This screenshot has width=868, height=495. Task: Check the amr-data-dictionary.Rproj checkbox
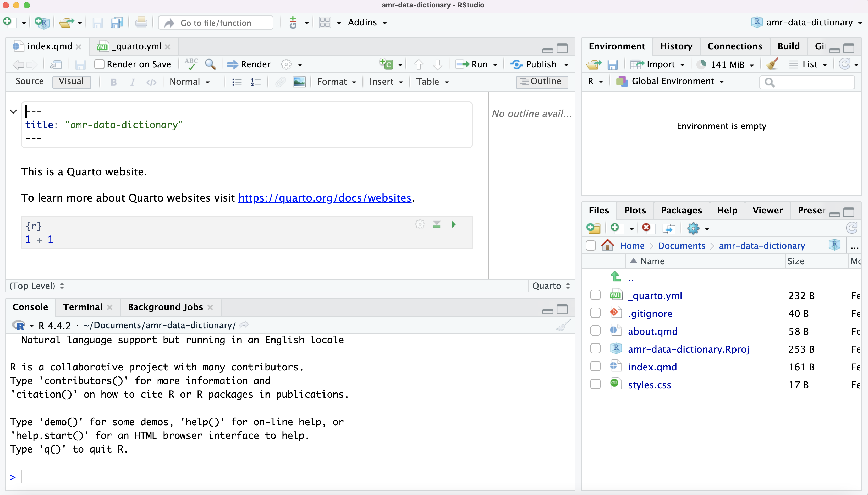point(595,348)
